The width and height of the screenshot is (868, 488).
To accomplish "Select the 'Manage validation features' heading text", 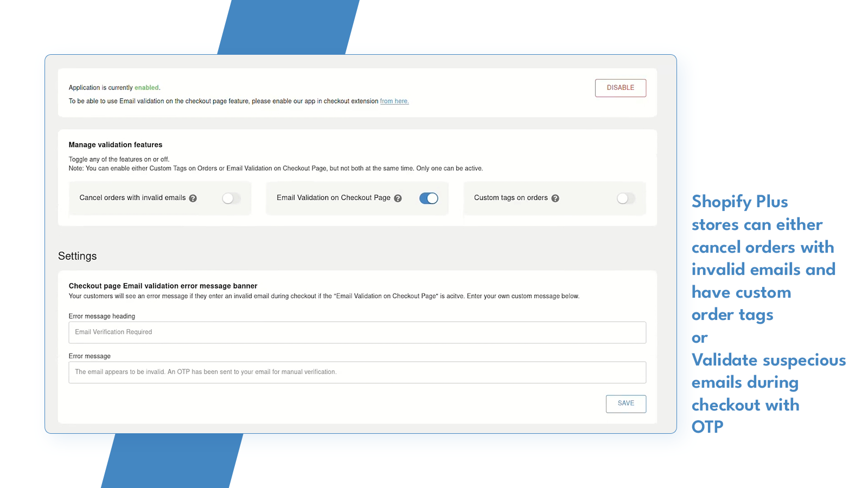I will 116,145.
